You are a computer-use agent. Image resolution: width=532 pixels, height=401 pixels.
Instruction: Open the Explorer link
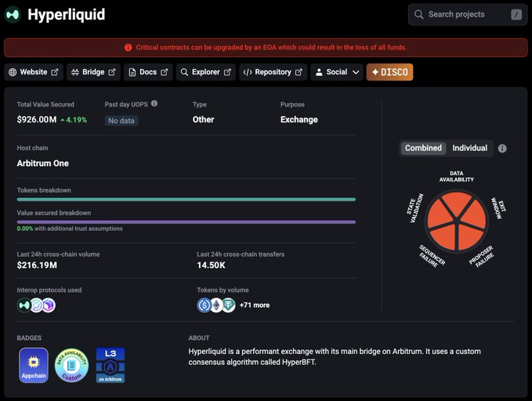pos(205,72)
